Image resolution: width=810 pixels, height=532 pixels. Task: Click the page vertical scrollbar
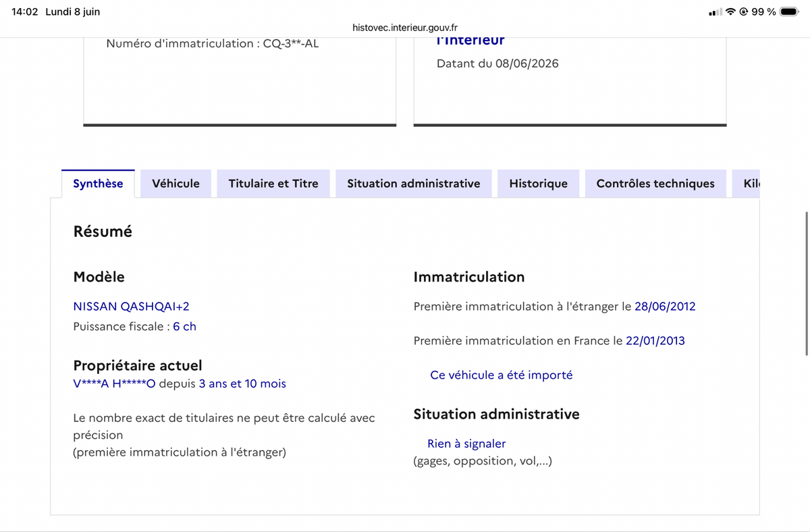coord(807,284)
